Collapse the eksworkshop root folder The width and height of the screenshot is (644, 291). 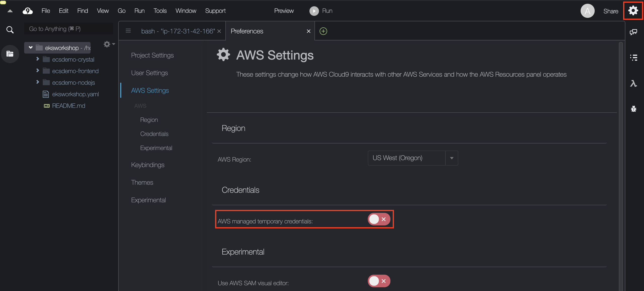click(31, 47)
